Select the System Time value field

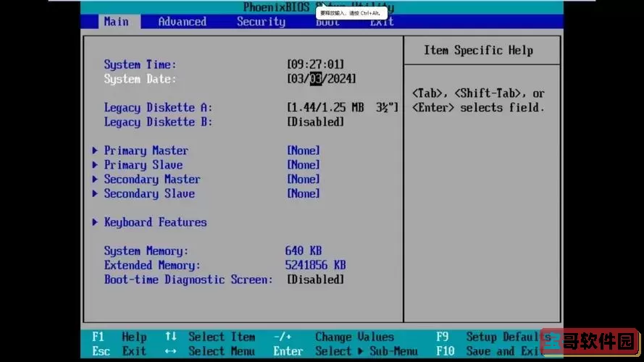(316, 64)
